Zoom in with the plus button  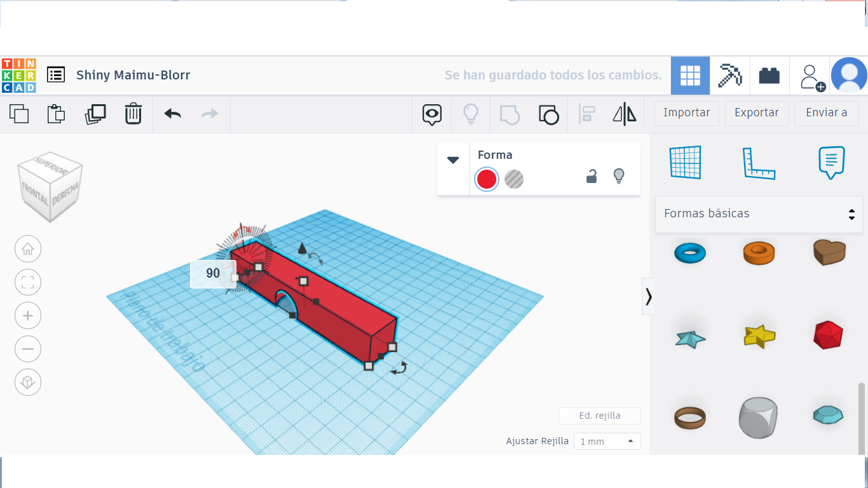(x=28, y=316)
